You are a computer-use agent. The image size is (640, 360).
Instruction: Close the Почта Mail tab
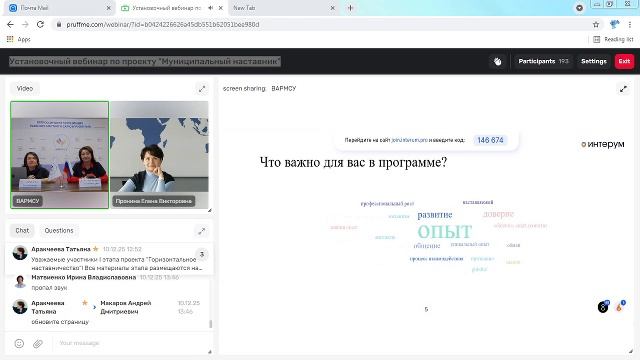109,8
